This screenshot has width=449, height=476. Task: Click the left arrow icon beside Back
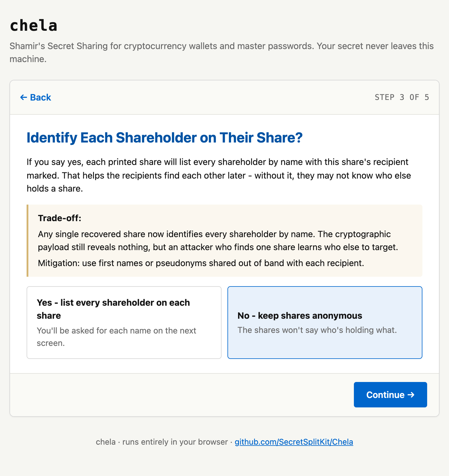(x=24, y=97)
